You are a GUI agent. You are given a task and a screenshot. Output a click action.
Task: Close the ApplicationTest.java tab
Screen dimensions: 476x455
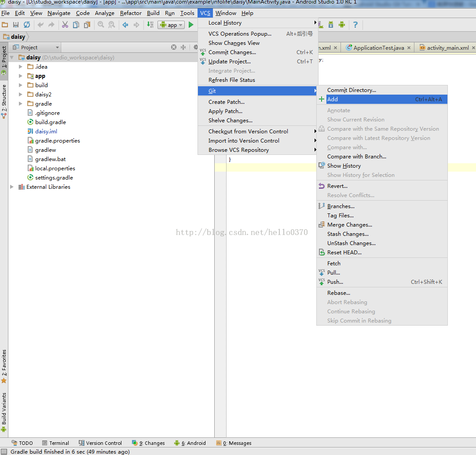tap(409, 48)
